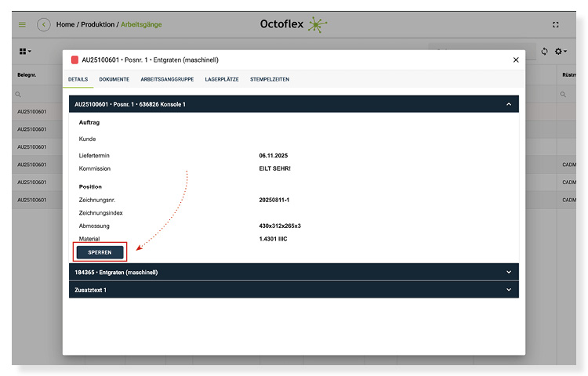Screen dimensions: 588x376
Task: Close the Entgraten dialog with X
Action: 515,60
